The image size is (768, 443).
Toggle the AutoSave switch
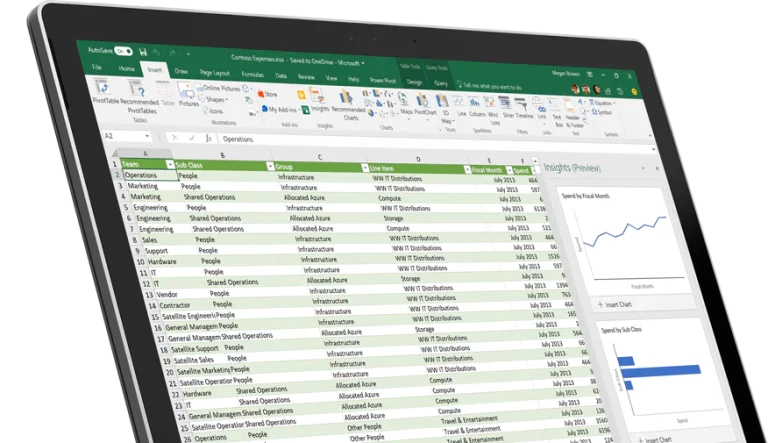tap(123, 50)
